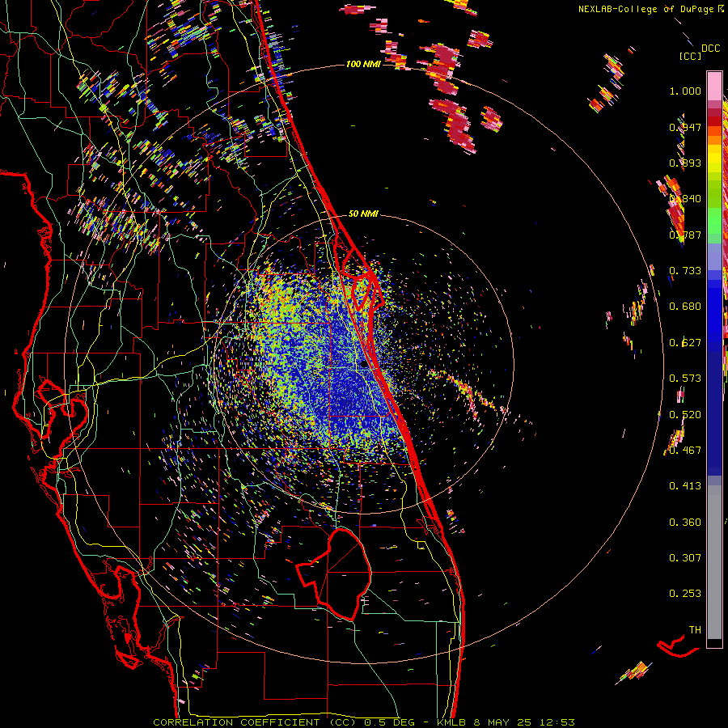The image size is (728, 728).
Task: Click the 0.520 scale value
Action: (685, 415)
